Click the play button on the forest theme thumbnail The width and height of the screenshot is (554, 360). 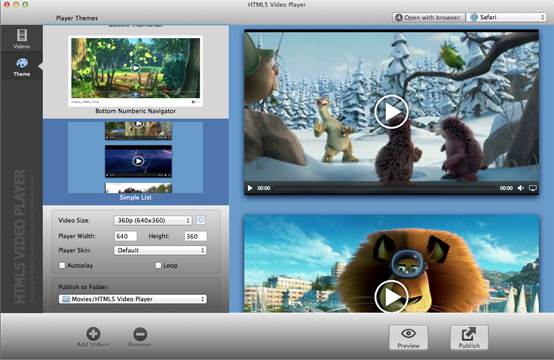point(135,68)
